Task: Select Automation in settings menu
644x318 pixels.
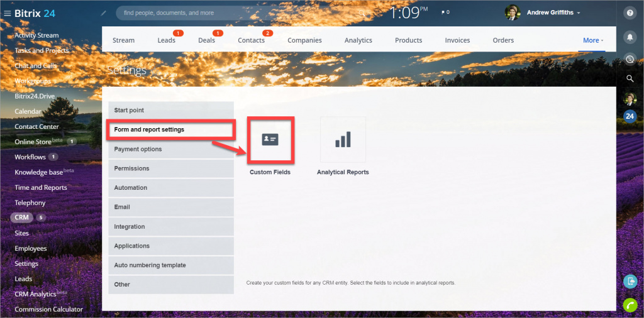Action: pyautogui.click(x=171, y=187)
